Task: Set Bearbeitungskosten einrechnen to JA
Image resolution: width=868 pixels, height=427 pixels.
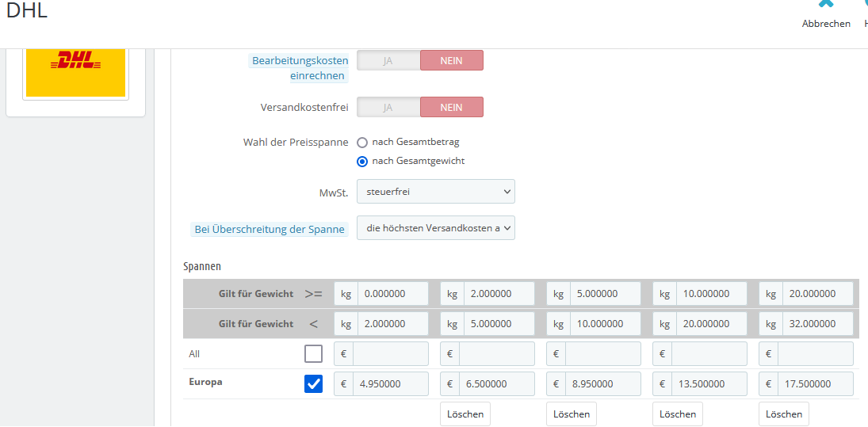Action: (x=388, y=61)
